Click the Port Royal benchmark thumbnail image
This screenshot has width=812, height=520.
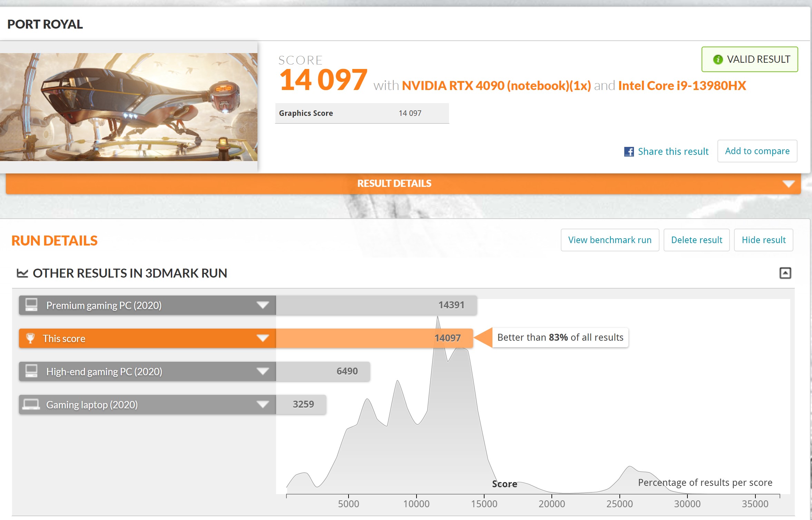tap(128, 107)
